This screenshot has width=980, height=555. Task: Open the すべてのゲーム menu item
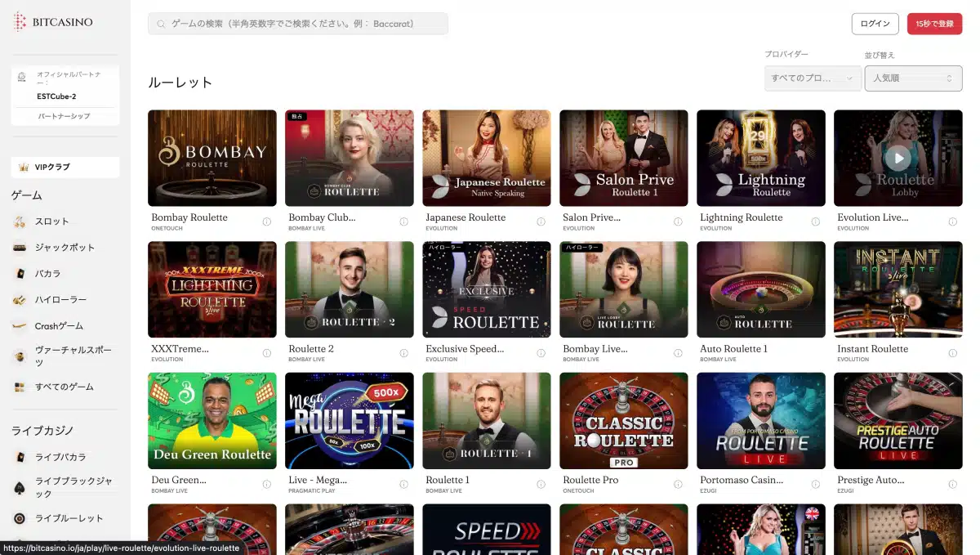tap(65, 387)
